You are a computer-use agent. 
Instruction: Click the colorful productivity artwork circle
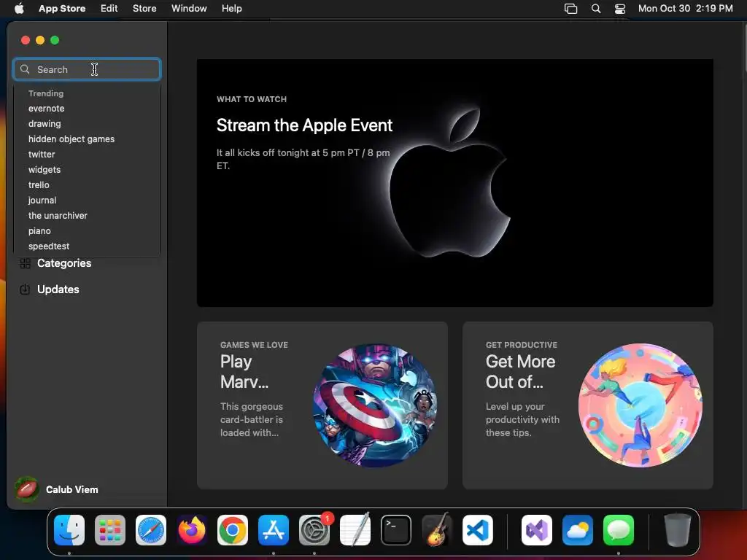tap(640, 405)
